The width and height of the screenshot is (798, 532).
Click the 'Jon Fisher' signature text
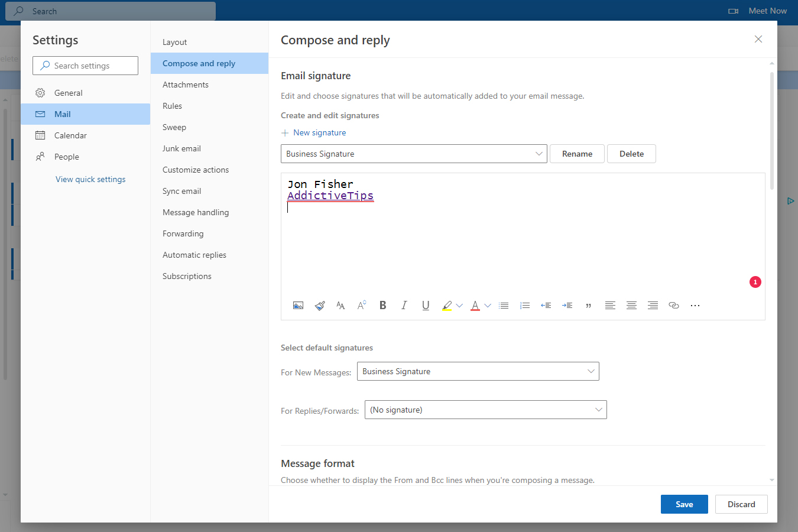pos(320,184)
